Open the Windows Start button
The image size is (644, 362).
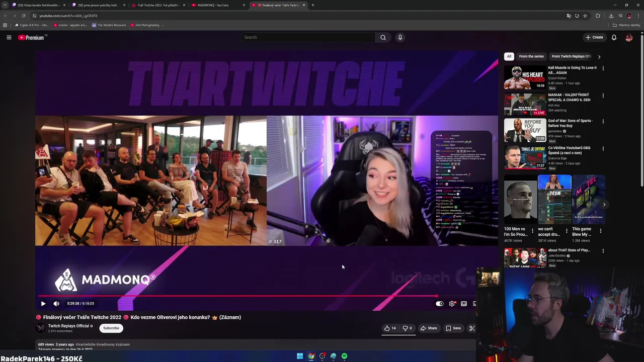pyautogui.click(x=300, y=356)
